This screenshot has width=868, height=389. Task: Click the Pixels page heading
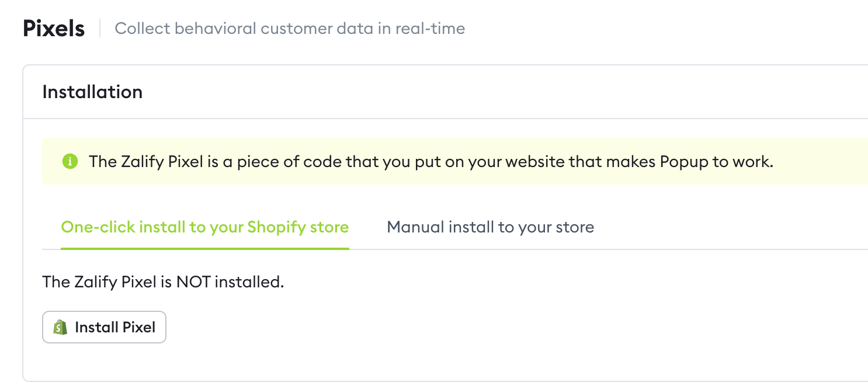[54, 29]
